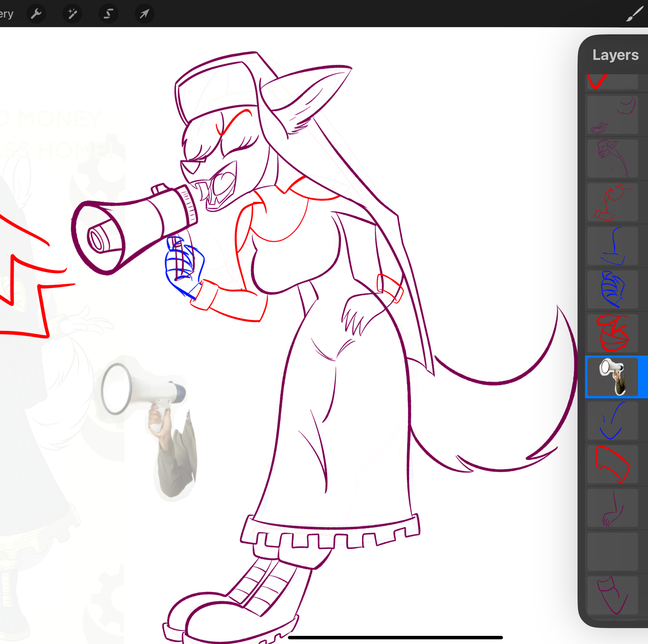Select the purple hand-on-hip sketch layer
Screen dimensions: 648x644
(612, 508)
